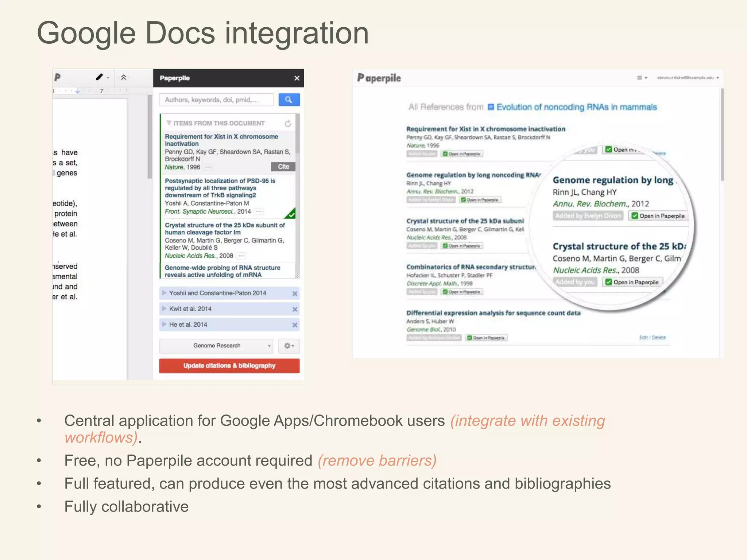
Task: Click the sidebar references list scrollbar
Action: pos(298,133)
